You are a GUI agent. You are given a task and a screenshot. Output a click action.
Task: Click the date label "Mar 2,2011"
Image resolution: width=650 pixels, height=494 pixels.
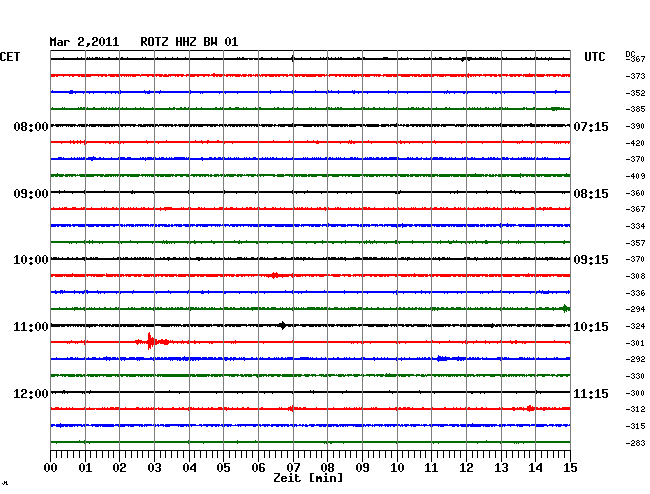click(x=84, y=42)
